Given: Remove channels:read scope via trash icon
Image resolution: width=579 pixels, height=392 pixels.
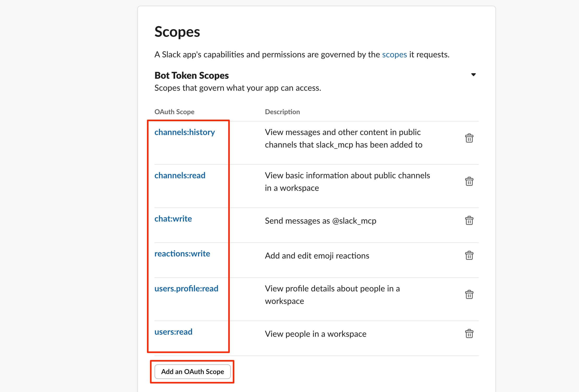Looking at the screenshot, I should (x=469, y=181).
